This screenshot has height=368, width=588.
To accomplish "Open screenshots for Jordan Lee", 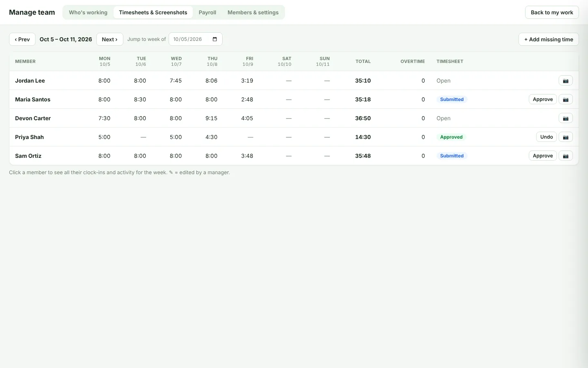I will click(x=566, y=81).
